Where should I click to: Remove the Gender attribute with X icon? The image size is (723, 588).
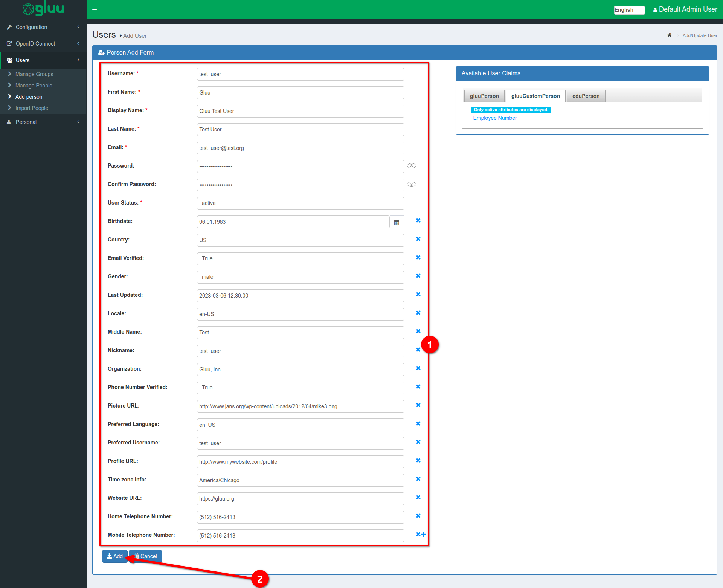point(418,276)
